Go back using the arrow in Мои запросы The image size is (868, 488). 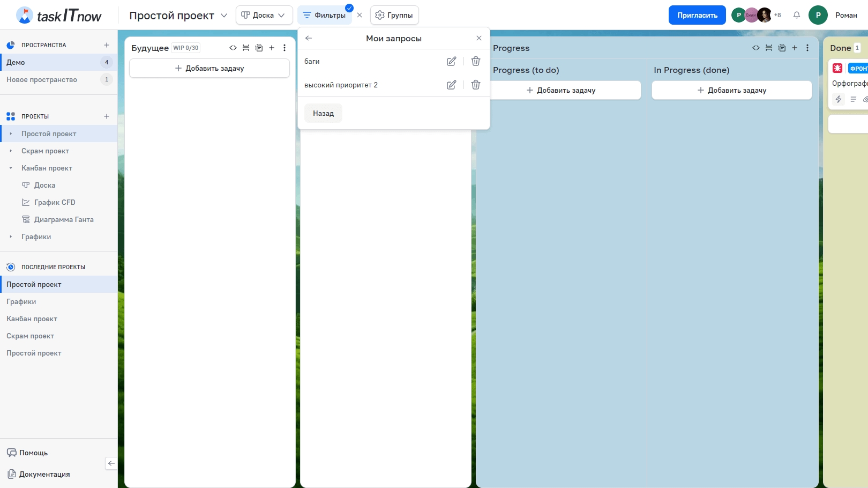pyautogui.click(x=309, y=38)
